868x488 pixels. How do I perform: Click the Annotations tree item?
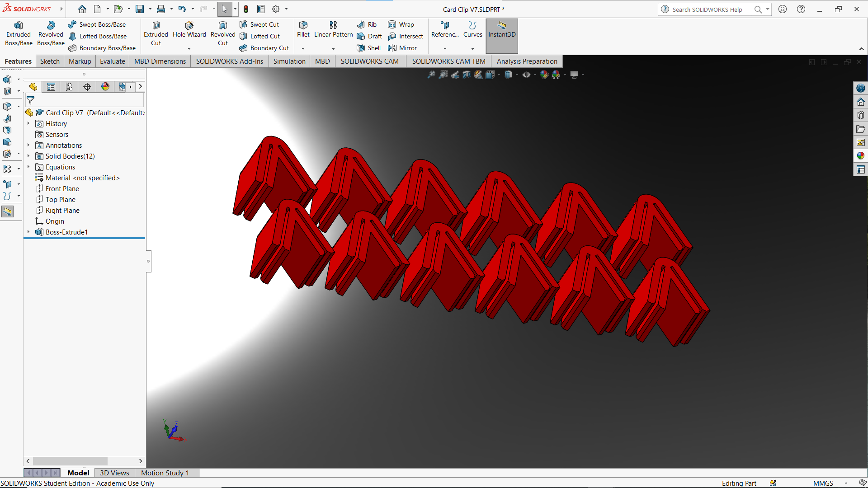[x=63, y=145]
